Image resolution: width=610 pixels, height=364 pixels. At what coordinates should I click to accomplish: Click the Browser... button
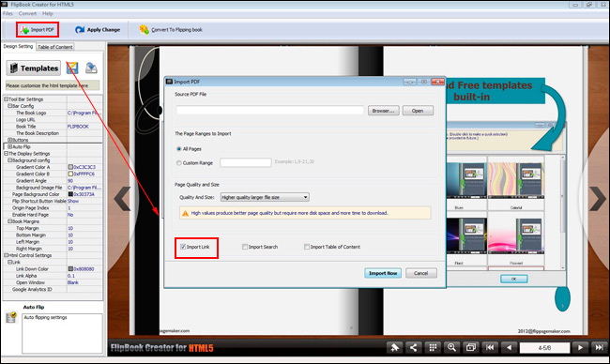point(384,111)
